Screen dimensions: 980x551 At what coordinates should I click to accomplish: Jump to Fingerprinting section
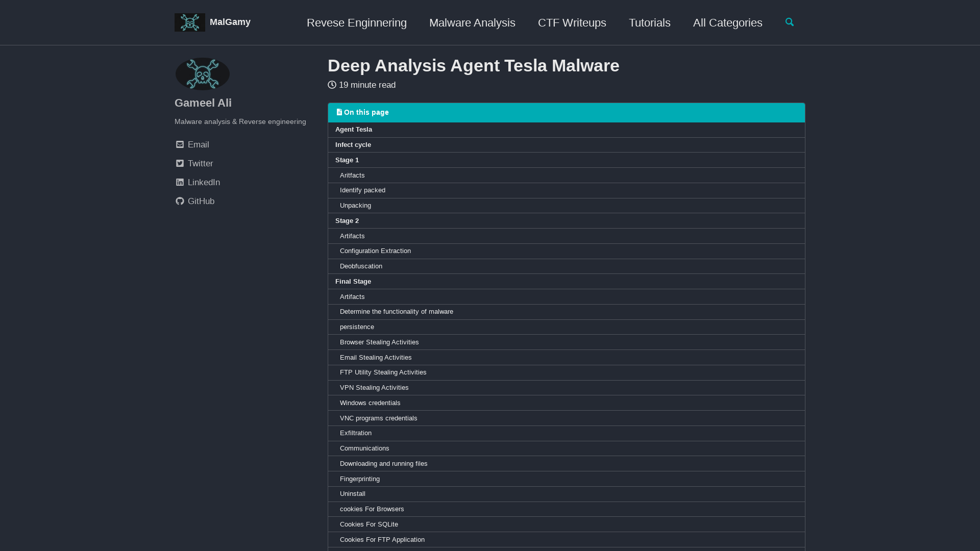567,479
